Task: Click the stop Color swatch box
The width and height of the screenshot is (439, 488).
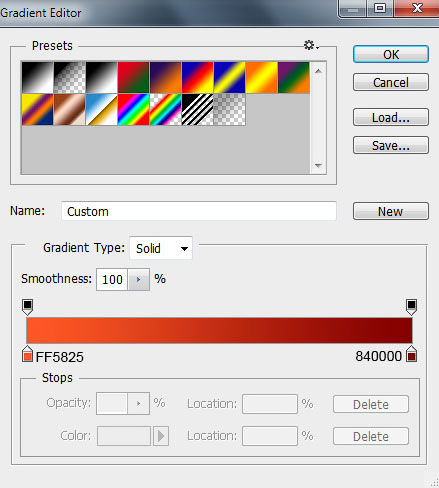Action: (124, 436)
